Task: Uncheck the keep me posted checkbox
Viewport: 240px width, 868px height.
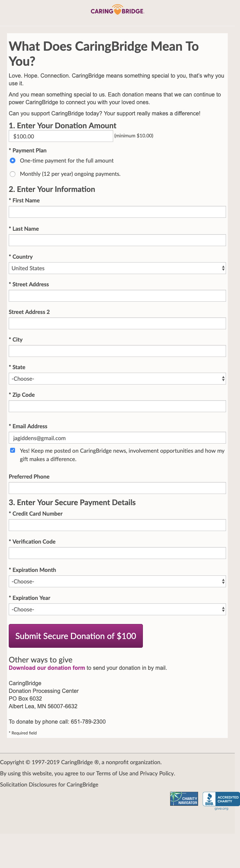Action: [13, 450]
